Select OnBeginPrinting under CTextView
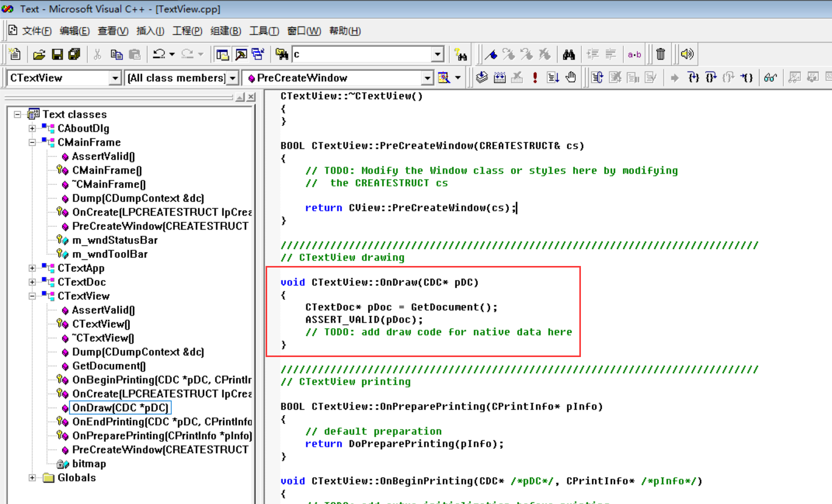Screen dimensions: 832x504 [162, 380]
